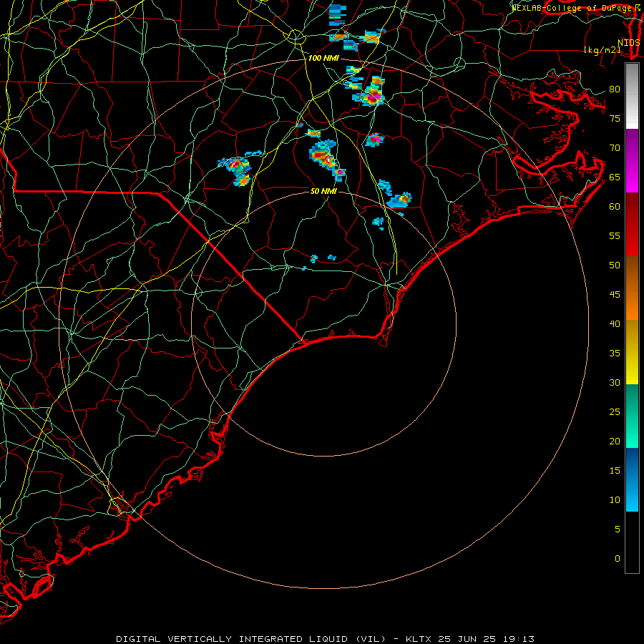Click the legend value 35

615,353
